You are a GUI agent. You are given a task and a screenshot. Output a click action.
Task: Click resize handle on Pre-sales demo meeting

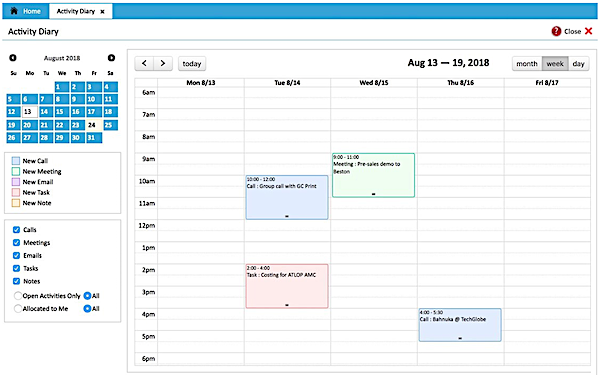coord(373,194)
